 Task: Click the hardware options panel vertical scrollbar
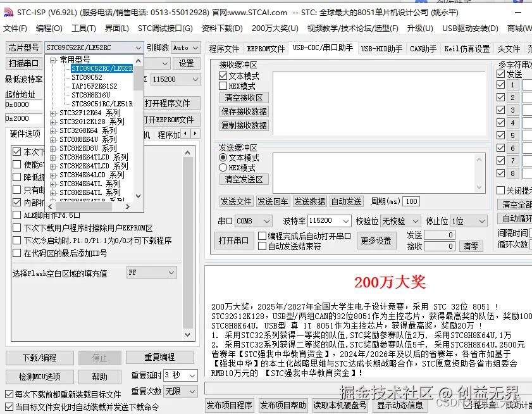point(188,244)
